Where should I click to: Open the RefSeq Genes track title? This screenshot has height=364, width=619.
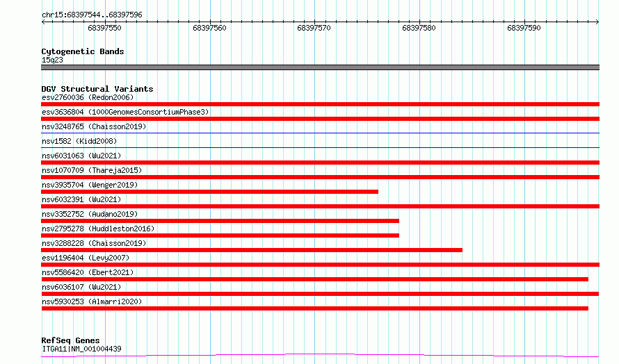point(70,340)
